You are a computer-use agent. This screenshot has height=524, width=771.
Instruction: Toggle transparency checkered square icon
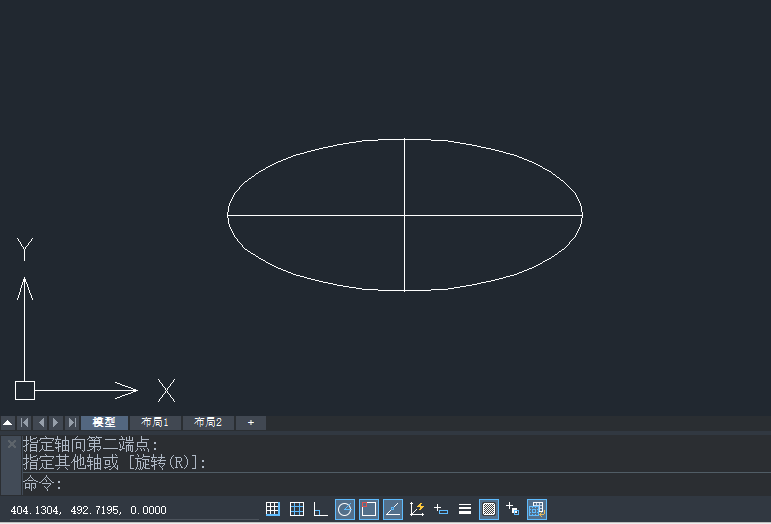click(489, 509)
